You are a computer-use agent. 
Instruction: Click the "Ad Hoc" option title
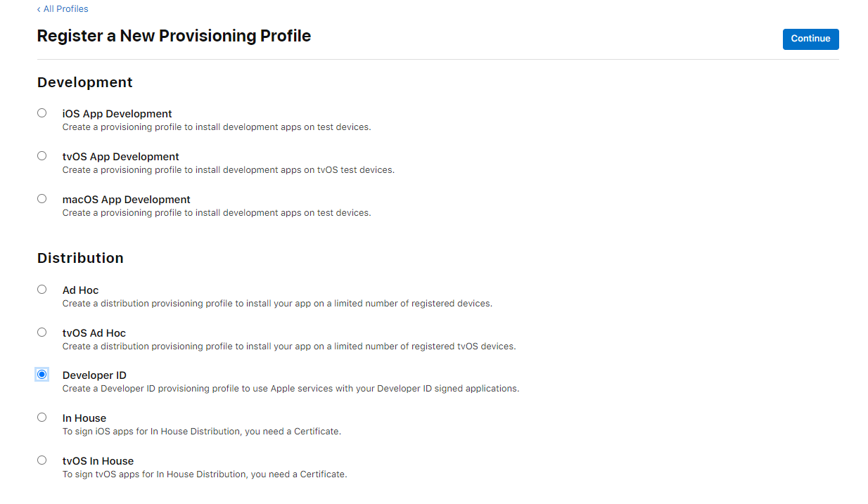click(x=80, y=290)
